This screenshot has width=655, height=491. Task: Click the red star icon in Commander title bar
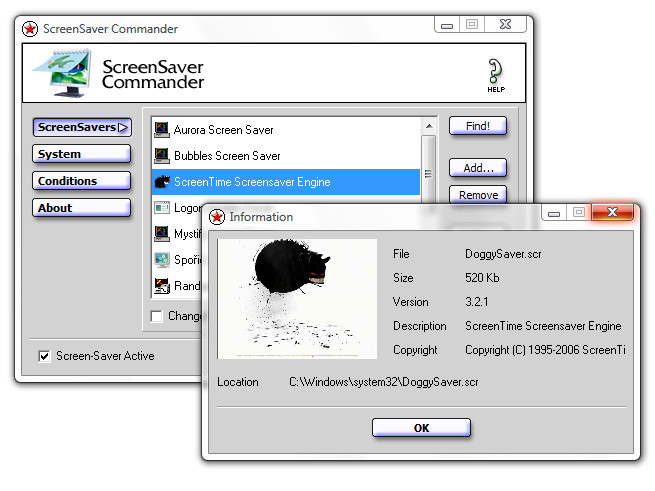(30, 29)
